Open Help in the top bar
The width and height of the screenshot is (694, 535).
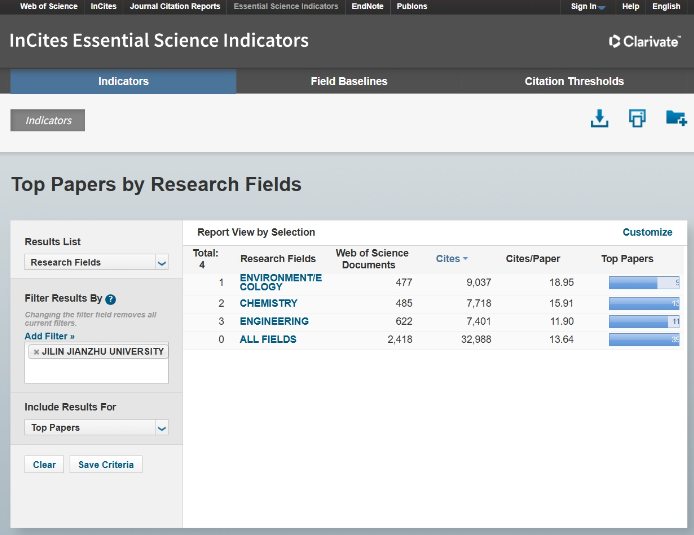click(x=630, y=7)
